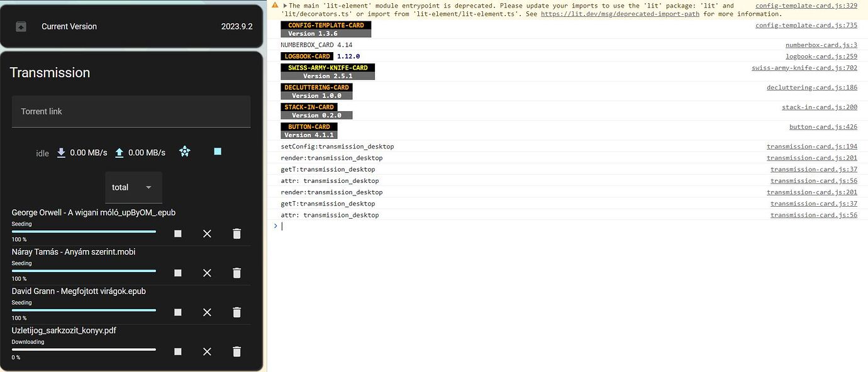
Task: Click the "idle" status text
Action: 43,153
